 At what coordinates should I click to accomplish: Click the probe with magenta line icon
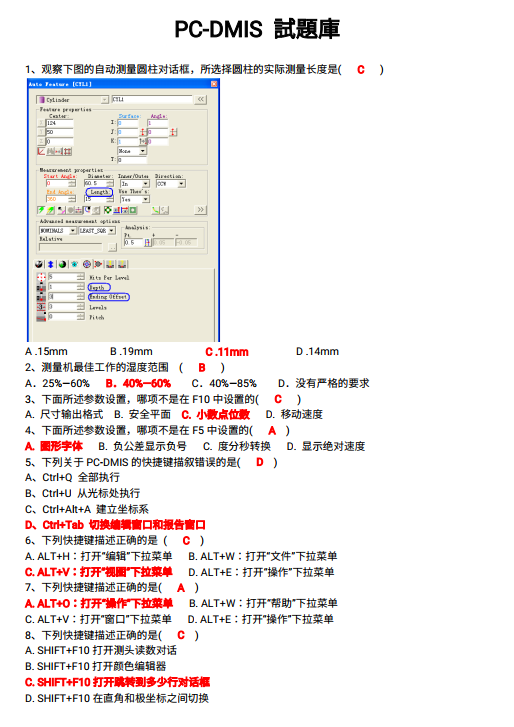[x=62, y=210]
